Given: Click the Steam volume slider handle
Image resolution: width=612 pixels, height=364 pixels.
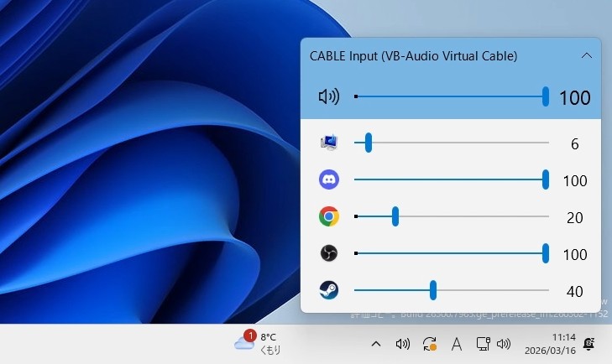Looking at the screenshot, I should 433,290.
